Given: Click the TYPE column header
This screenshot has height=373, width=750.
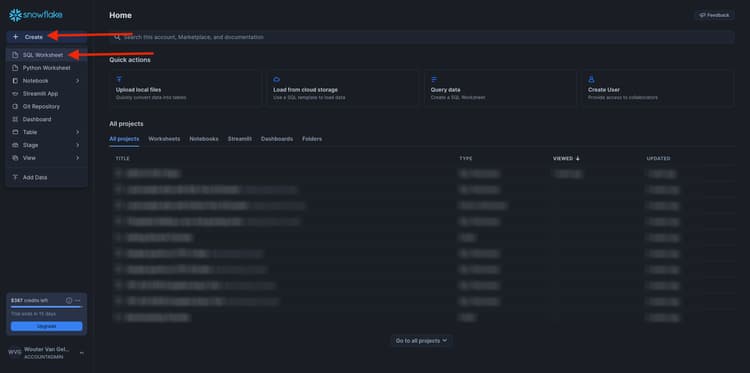Looking at the screenshot, I should coord(466,158).
